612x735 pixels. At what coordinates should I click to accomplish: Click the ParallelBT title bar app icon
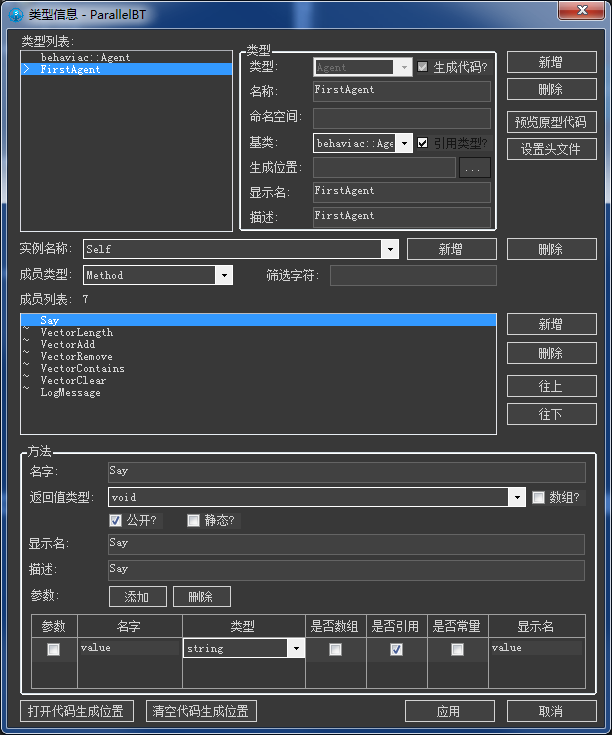click(13, 13)
